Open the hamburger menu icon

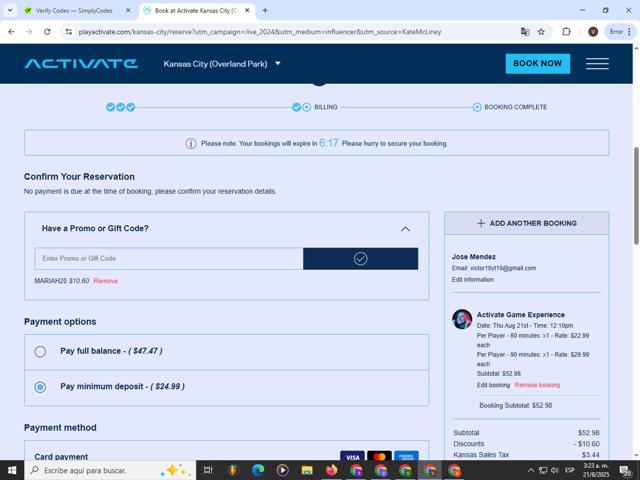pos(597,64)
